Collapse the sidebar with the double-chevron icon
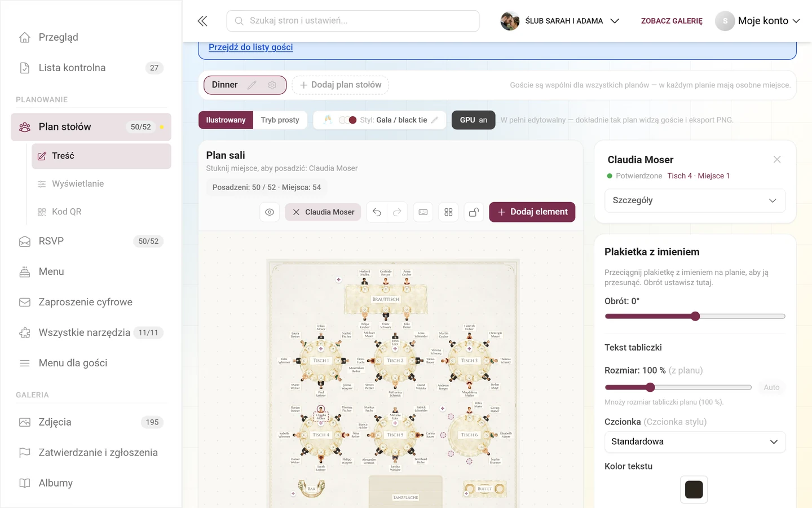The width and height of the screenshot is (812, 508). click(x=202, y=21)
